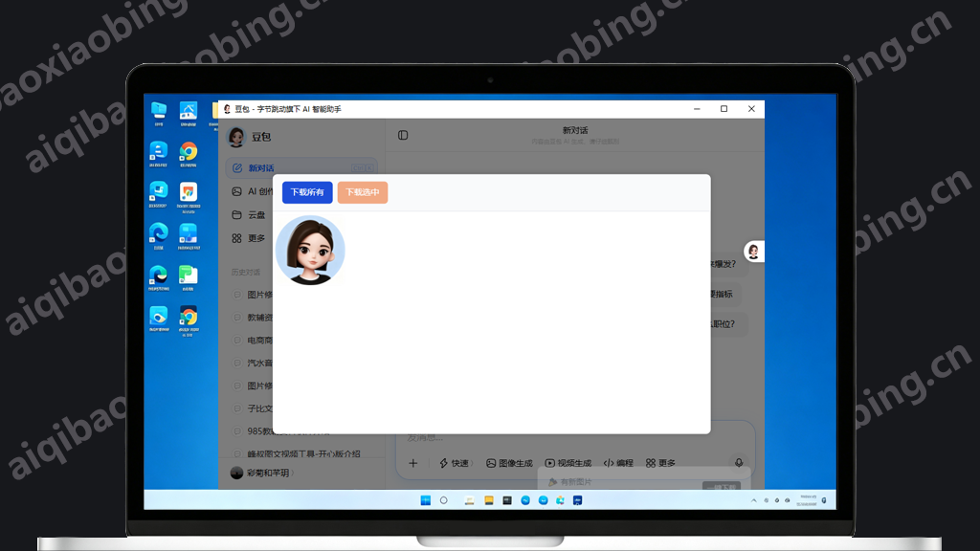Open the 豆包 profile avatar in sidebar header

(236, 137)
